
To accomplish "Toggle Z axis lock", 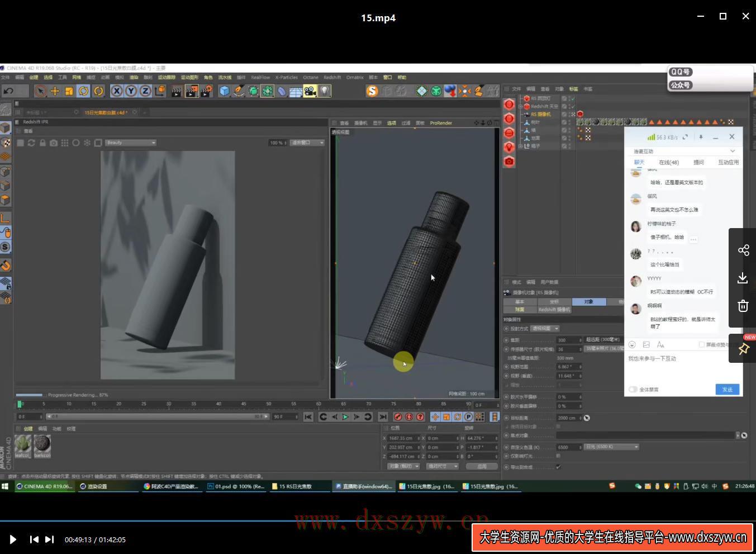I will 145,91.
